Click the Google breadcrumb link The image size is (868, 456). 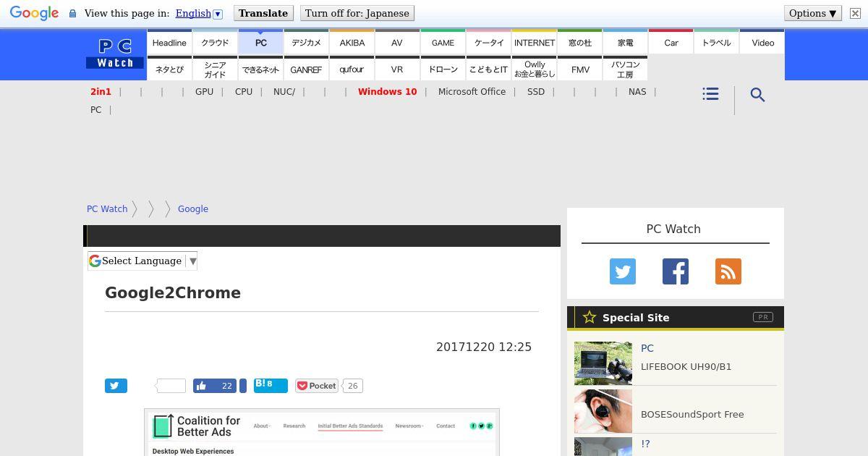tap(193, 208)
